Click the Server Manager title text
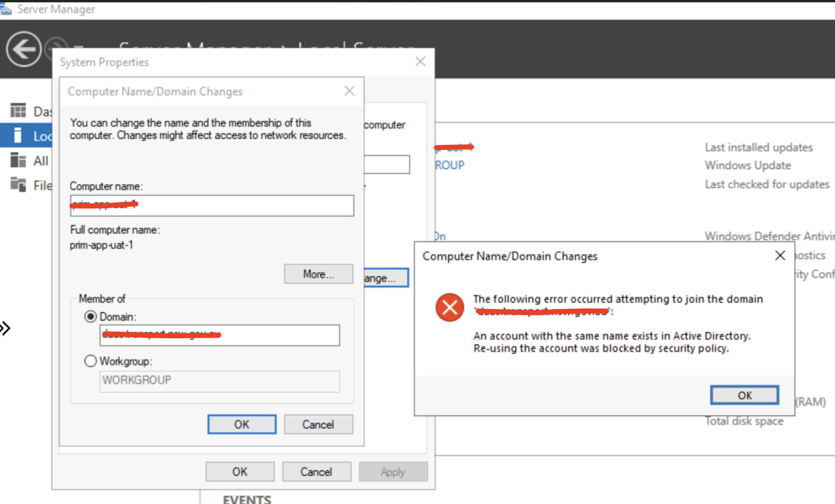835x504 pixels. (x=56, y=9)
